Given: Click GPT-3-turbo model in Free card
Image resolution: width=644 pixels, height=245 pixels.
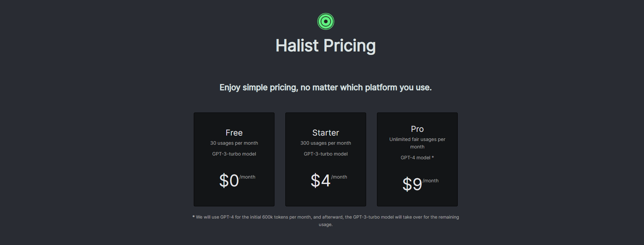Looking at the screenshot, I should click(x=234, y=154).
